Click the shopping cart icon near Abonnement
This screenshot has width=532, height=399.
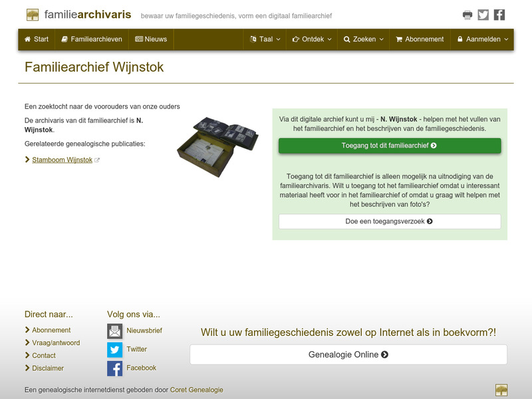tap(398, 39)
